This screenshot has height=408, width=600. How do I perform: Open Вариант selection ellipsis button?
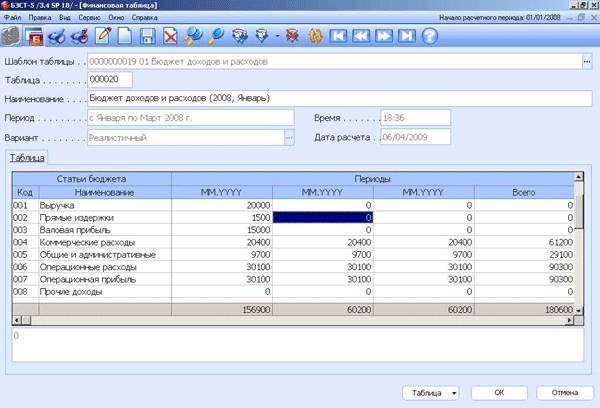pyautogui.click(x=289, y=138)
